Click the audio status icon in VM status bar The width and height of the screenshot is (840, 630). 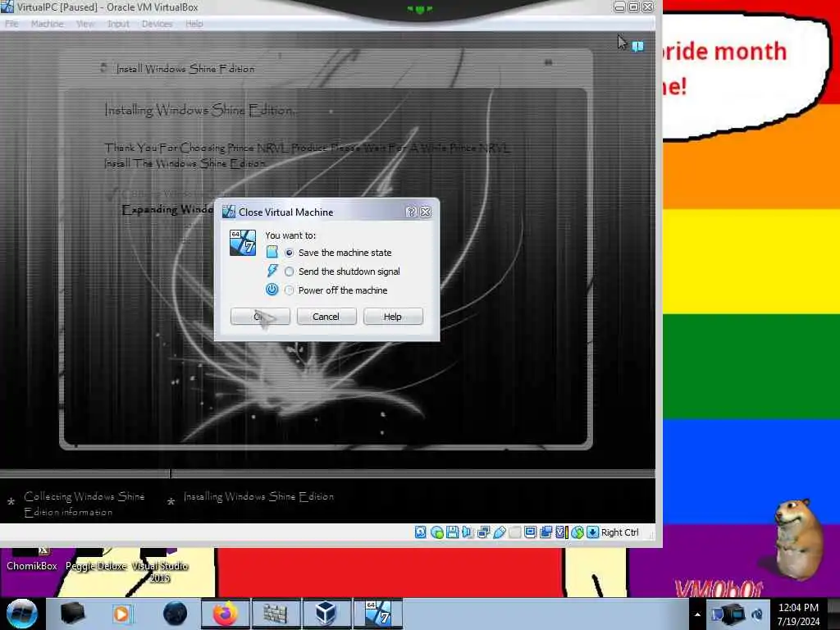[x=468, y=532]
